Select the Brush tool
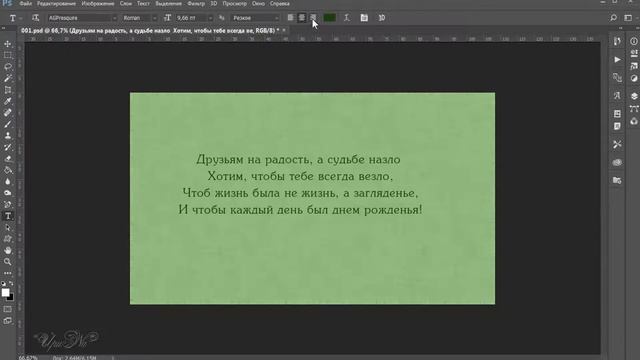The width and height of the screenshot is (640, 360). click(8, 124)
